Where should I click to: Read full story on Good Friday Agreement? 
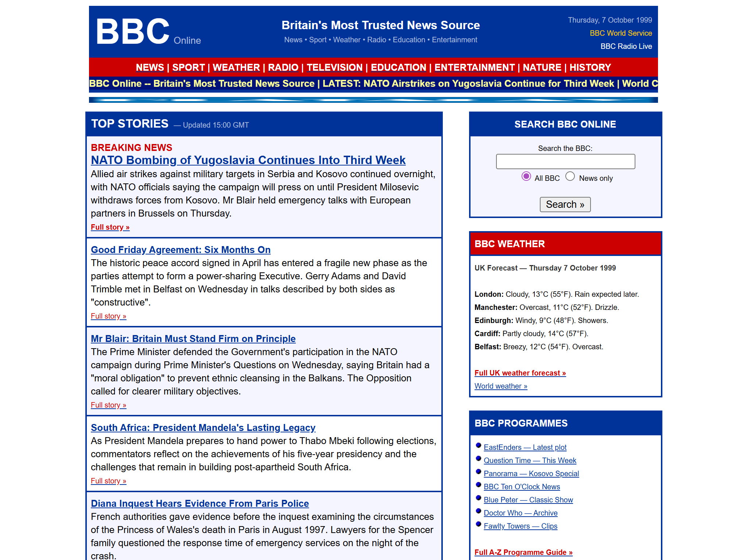(x=108, y=316)
